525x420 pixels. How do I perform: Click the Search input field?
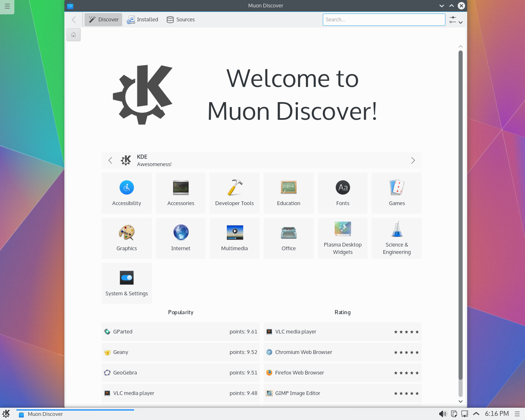click(384, 20)
